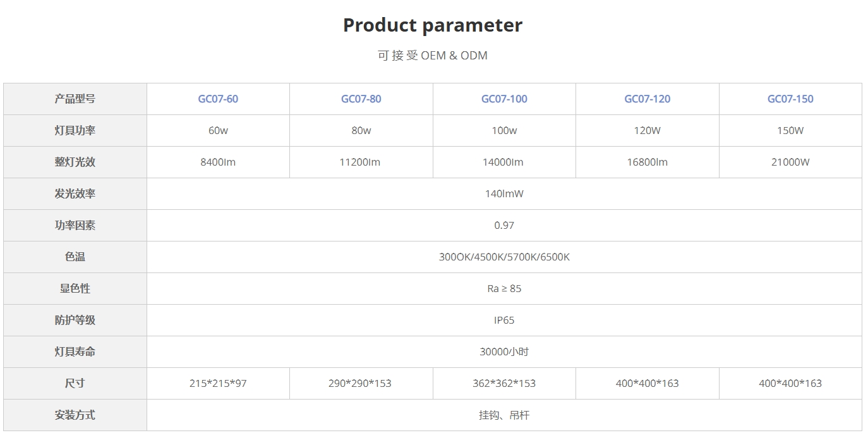This screenshot has height=440, width=868.
Task: Select the 11200lm luminous flux cell
Action: click(361, 162)
